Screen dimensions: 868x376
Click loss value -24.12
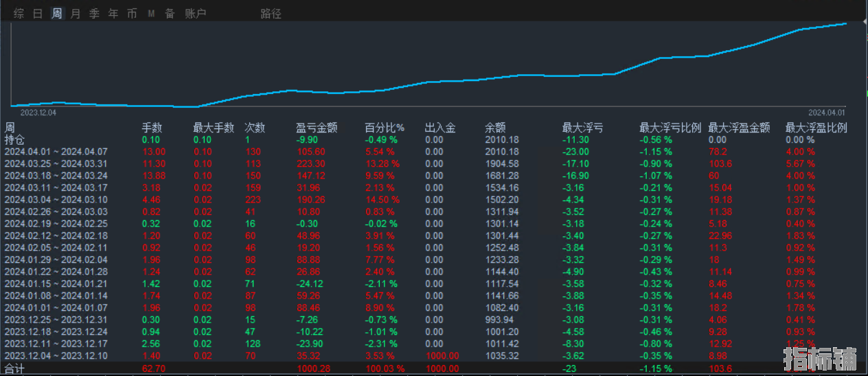(310, 283)
